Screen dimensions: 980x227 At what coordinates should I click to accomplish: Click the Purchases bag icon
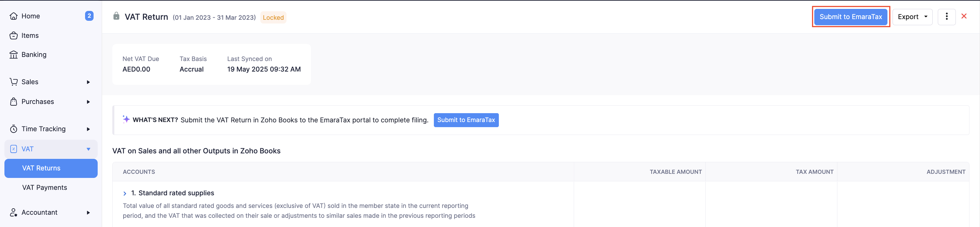pos(14,102)
